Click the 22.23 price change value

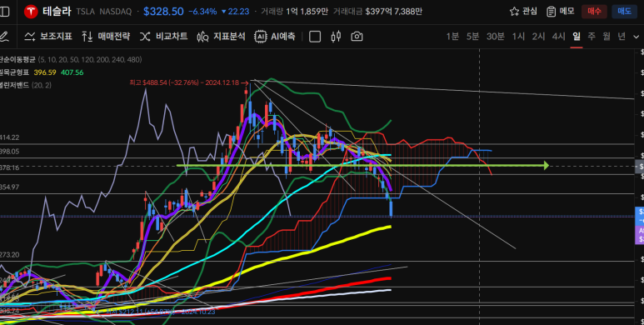235,12
